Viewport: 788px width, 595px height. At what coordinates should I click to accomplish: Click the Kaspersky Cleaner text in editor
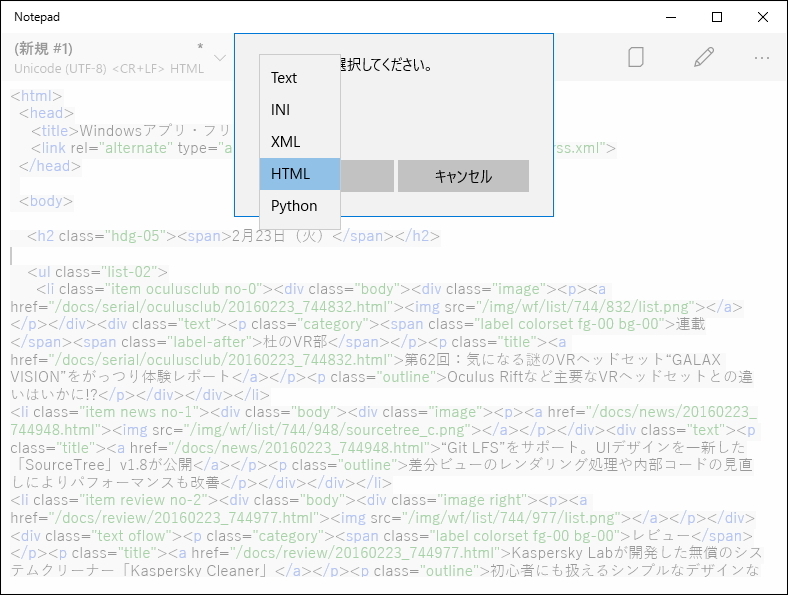click(198, 570)
